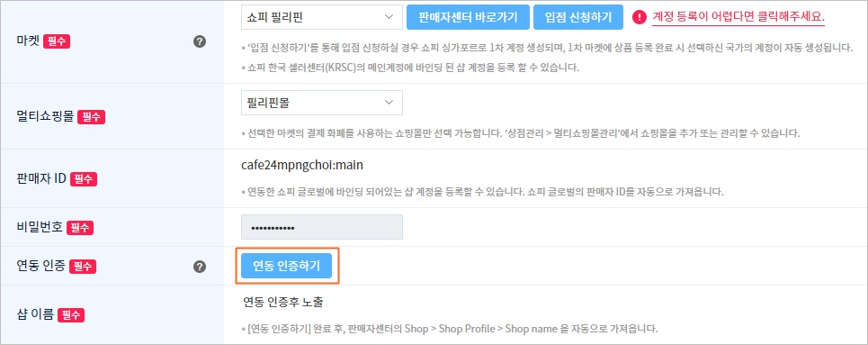The image size is (868, 345).
Task: Click the 필수 badge next to 멀티쇼핑몰
Action: point(91,117)
